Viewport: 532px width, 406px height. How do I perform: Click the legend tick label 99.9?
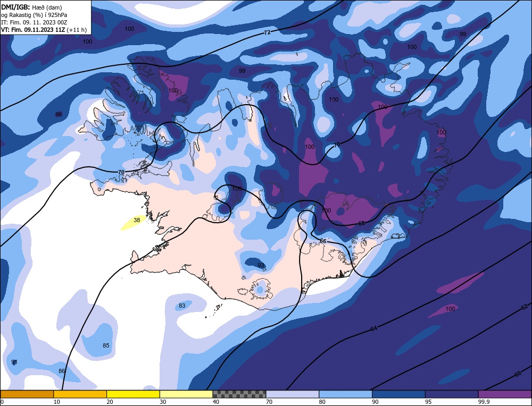click(x=483, y=402)
